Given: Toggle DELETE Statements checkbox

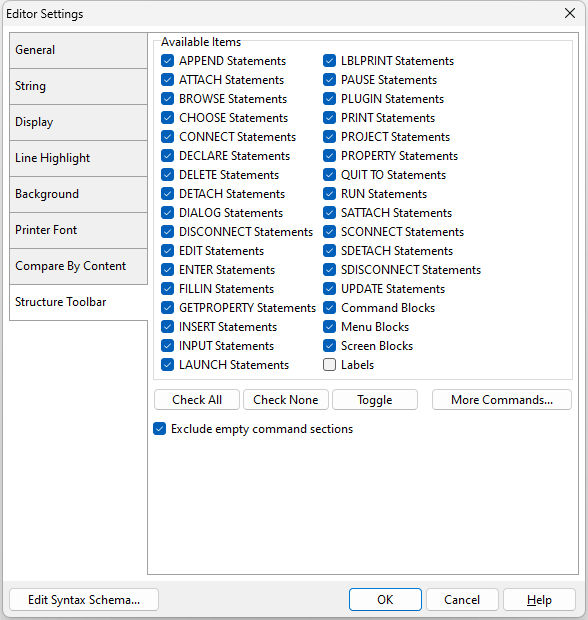Looking at the screenshot, I should (167, 175).
